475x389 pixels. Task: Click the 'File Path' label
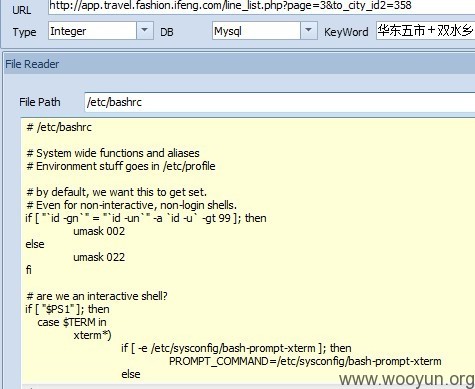coord(40,102)
